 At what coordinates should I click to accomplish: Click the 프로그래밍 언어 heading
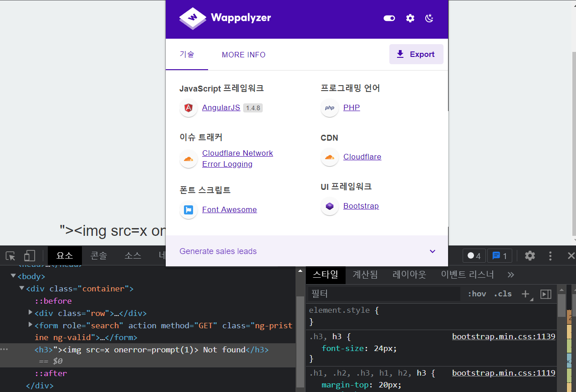coord(350,88)
